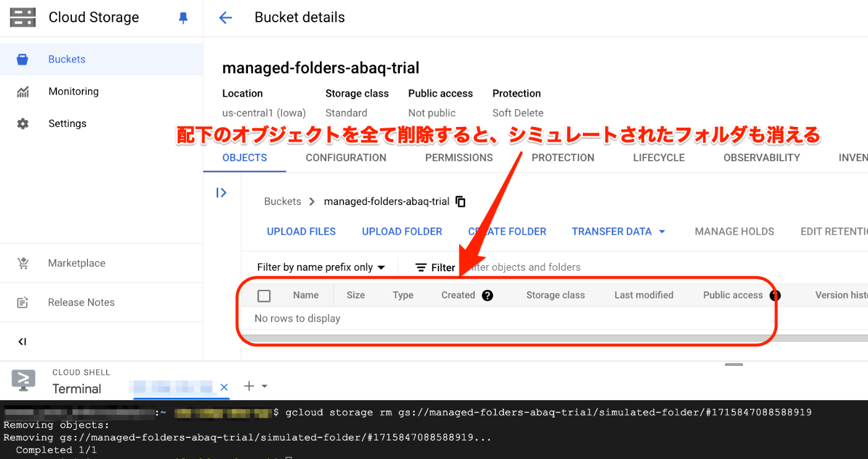Switch to the Lifecycle tab

[x=659, y=158]
